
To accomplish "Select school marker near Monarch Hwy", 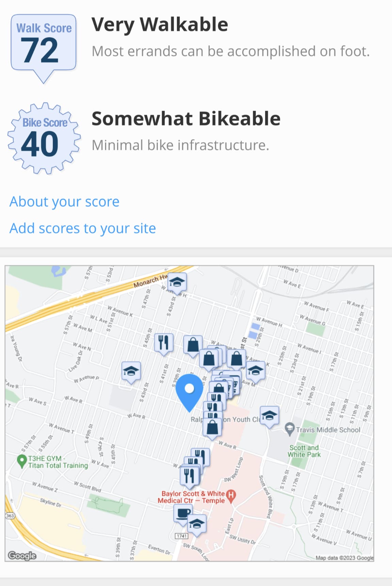I will tap(177, 283).
